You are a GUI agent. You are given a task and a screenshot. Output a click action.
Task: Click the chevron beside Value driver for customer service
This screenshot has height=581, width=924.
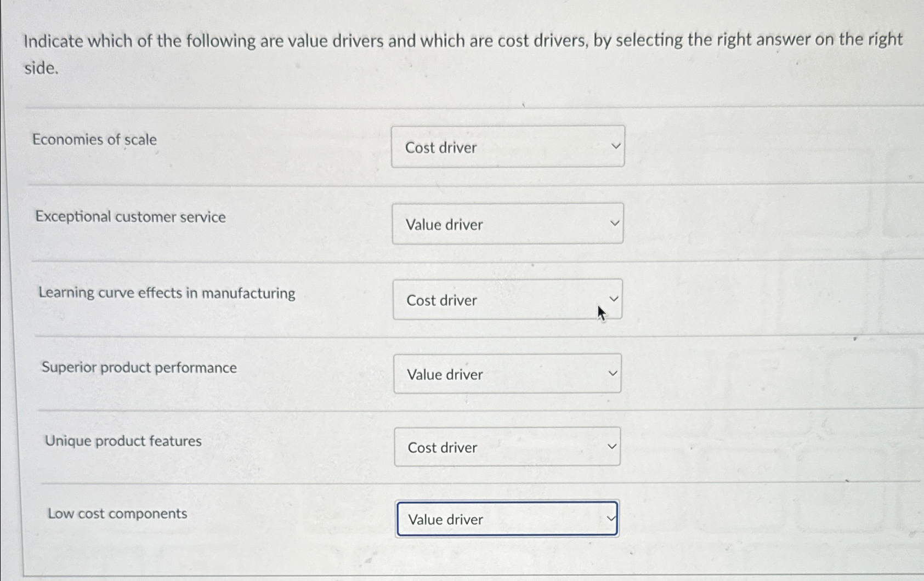tap(615, 223)
